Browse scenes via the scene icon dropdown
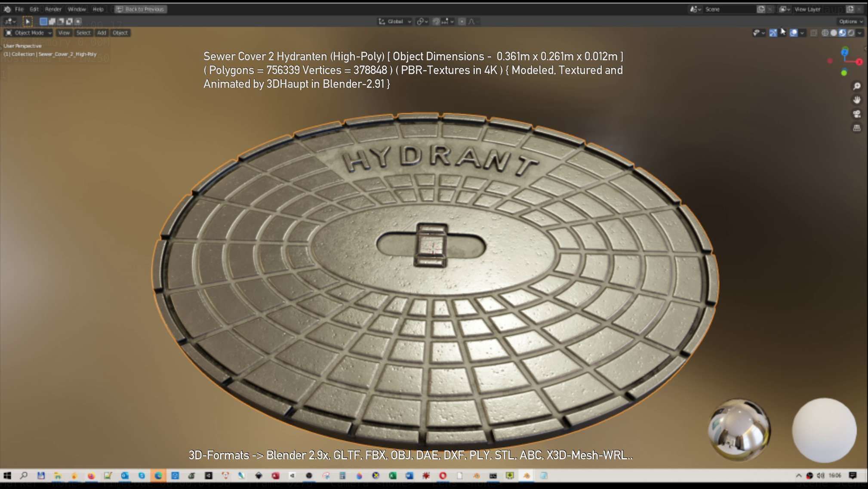868x489 pixels. (x=696, y=9)
